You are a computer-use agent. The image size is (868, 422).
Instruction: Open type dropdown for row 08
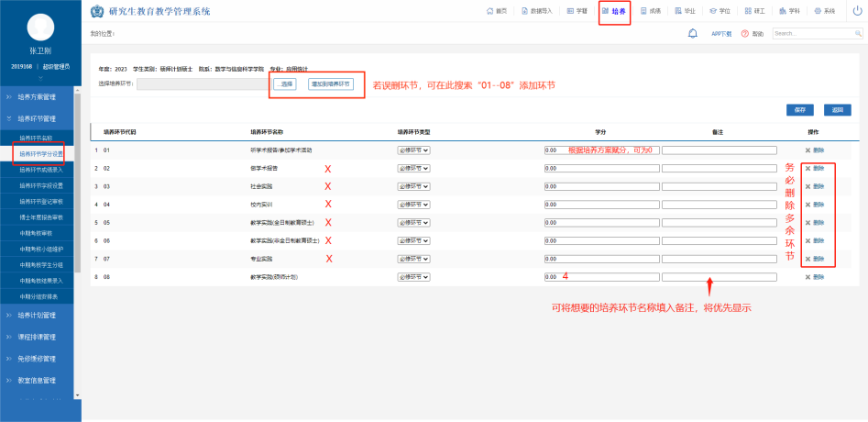(413, 276)
